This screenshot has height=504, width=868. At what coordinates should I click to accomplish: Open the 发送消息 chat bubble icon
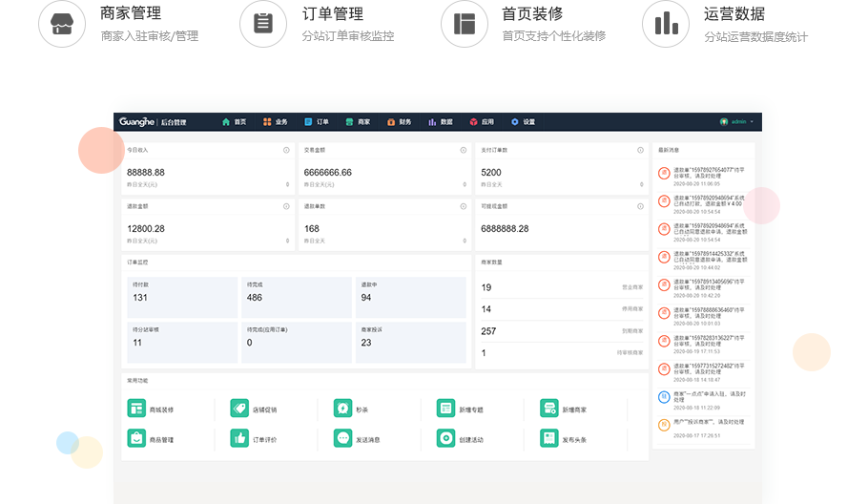click(x=342, y=439)
